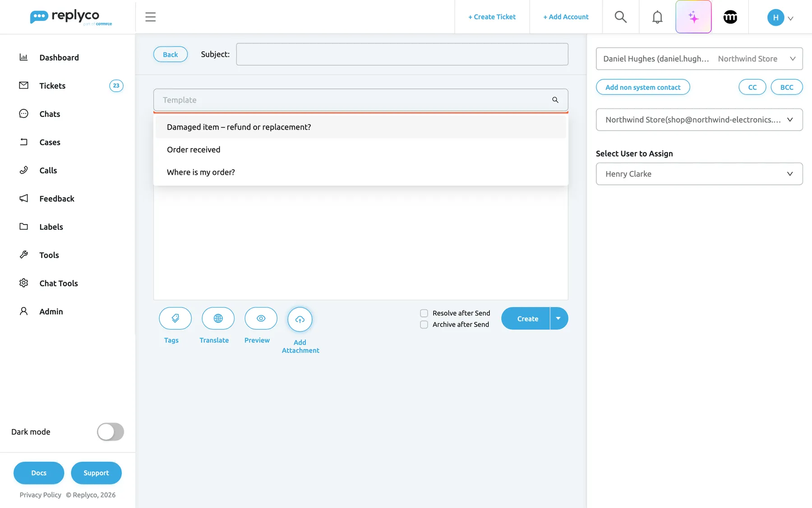Select 'Where is my order?' template

point(360,172)
